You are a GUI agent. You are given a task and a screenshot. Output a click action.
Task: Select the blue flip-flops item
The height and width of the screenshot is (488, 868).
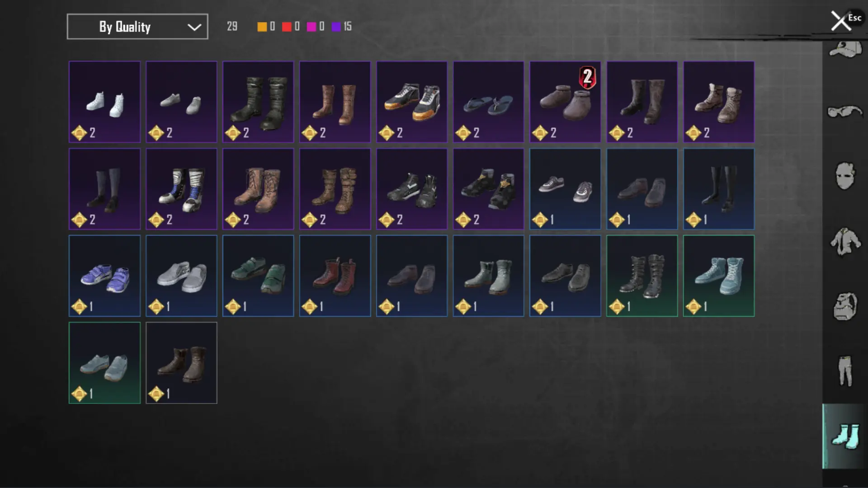[x=488, y=102]
